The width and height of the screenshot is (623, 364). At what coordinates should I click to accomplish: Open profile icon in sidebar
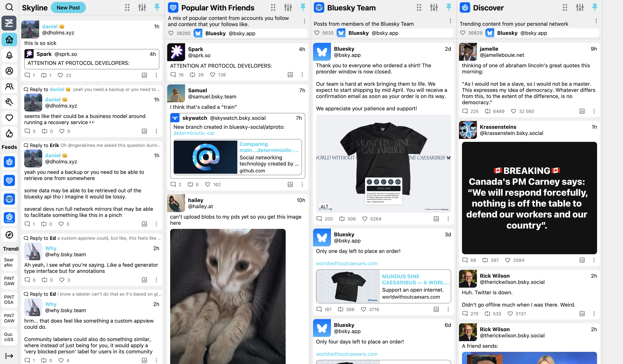coord(9,71)
